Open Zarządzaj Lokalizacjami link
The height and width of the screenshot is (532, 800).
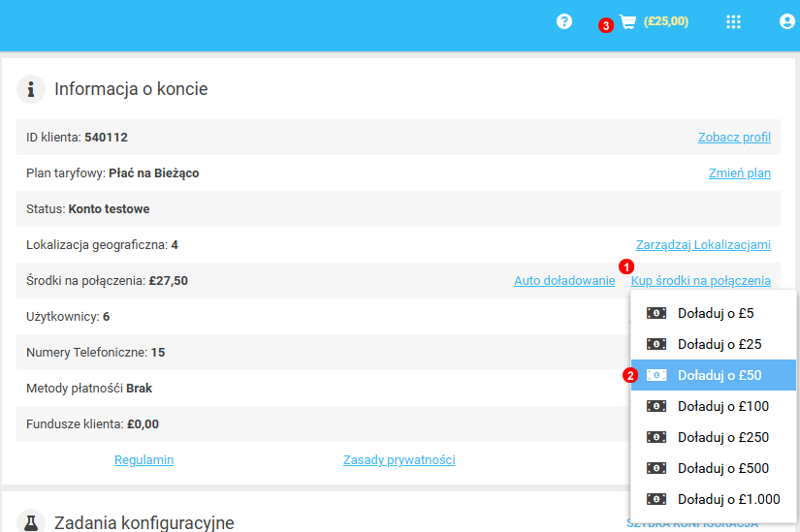pos(703,245)
